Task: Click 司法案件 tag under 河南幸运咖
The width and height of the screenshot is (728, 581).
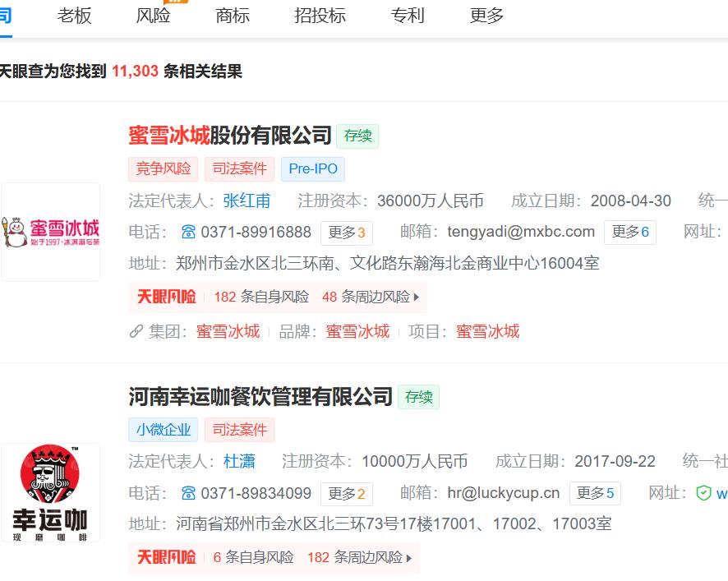Action: coord(240,430)
